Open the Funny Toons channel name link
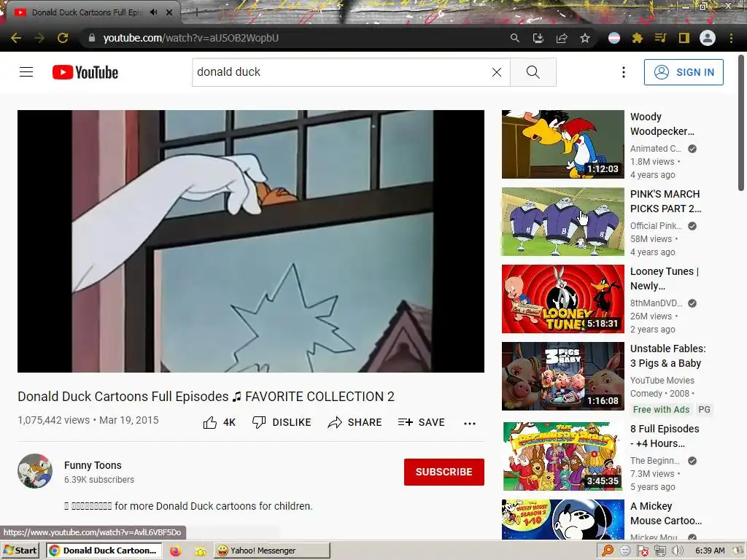The image size is (747, 560). coord(93,465)
